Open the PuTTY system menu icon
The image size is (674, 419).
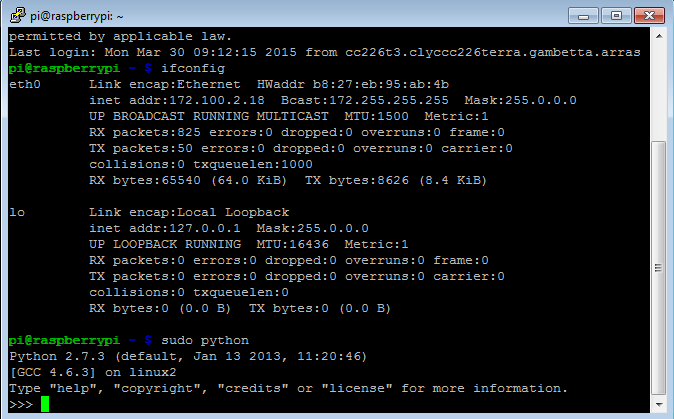[18, 15]
